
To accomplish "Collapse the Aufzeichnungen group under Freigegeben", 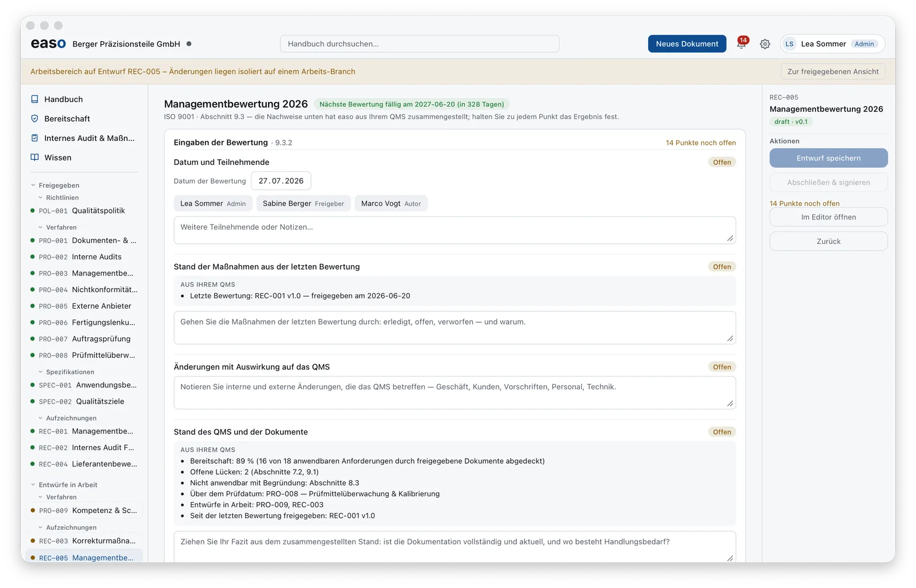I will pos(41,419).
